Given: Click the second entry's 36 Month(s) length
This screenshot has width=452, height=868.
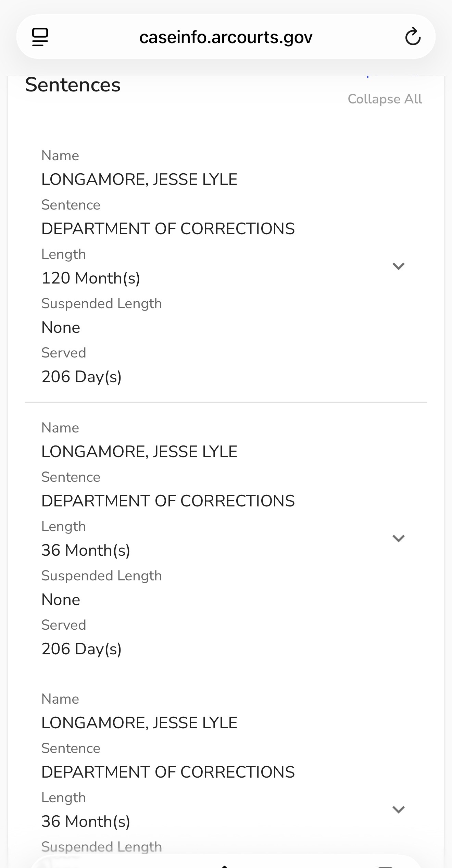Looking at the screenshot, I should [86, 550].
